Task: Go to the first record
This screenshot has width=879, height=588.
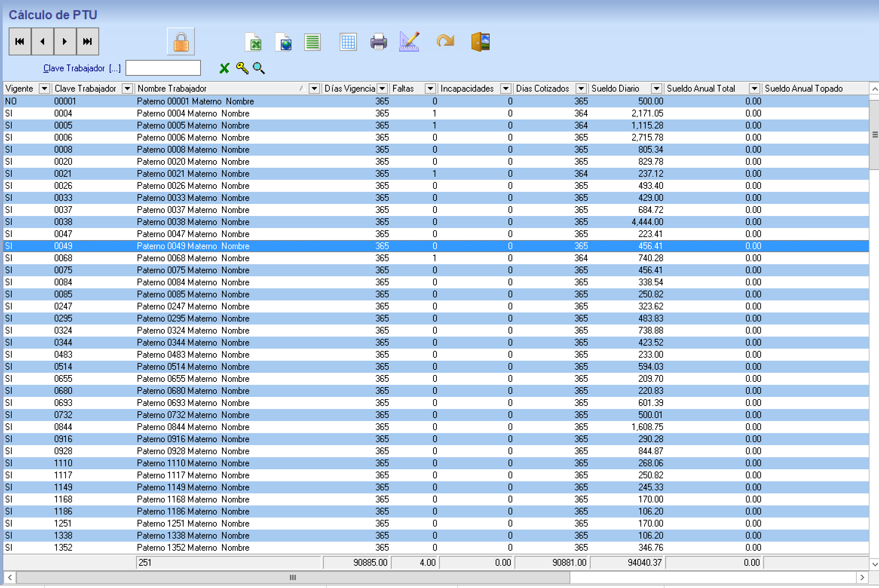Action: pyautogui.click(x=20, y=41)
